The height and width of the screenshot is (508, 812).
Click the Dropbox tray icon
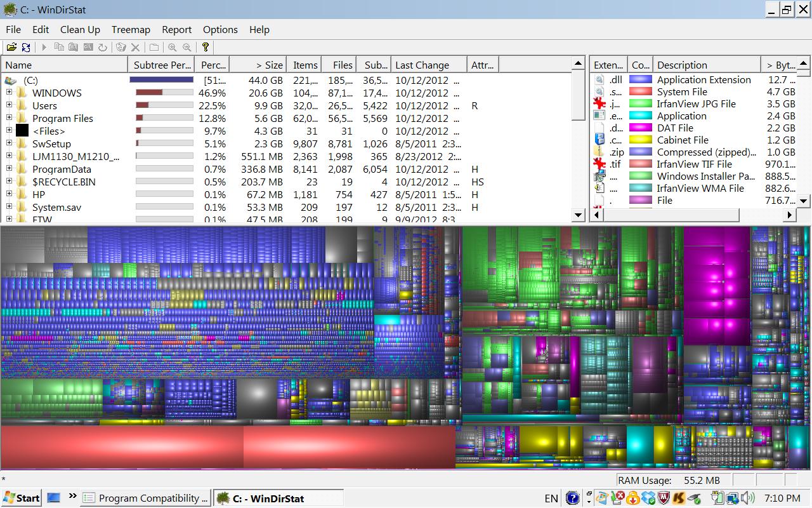[x=648, y=498]
